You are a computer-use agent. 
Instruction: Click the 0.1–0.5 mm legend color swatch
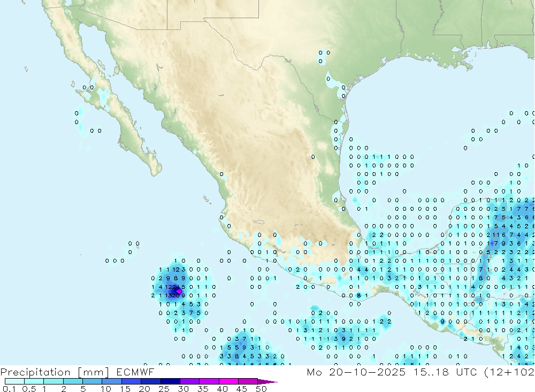[x=14, y=381]
